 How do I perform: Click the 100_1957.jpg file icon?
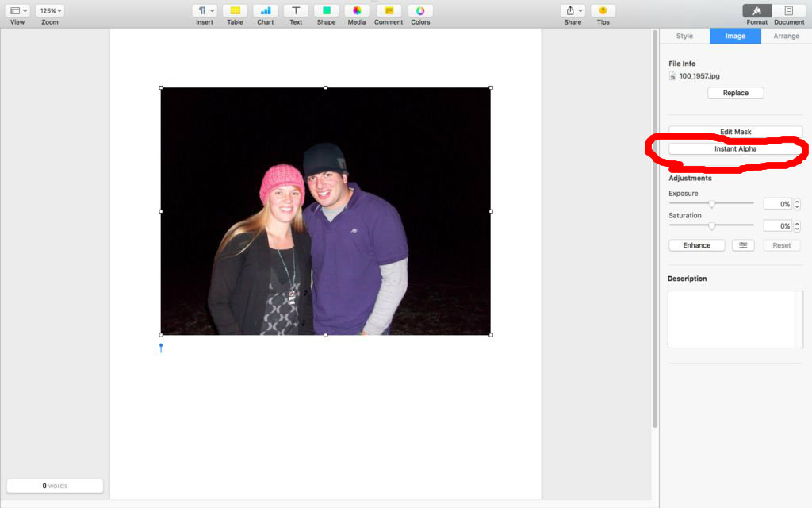coord(672,76)
